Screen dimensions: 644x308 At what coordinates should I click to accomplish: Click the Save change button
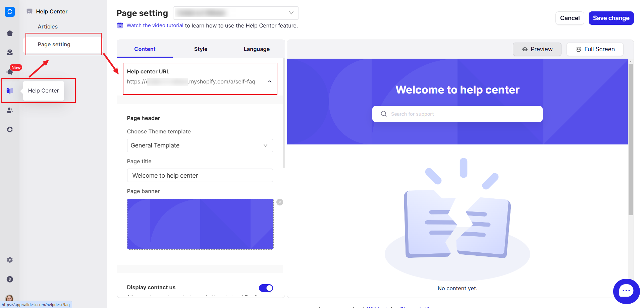click(611, 18)
